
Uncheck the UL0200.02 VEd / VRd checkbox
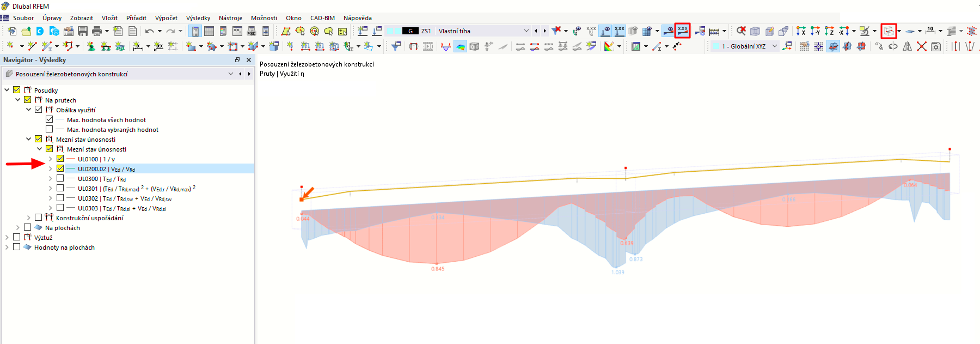tap(60, 168)
